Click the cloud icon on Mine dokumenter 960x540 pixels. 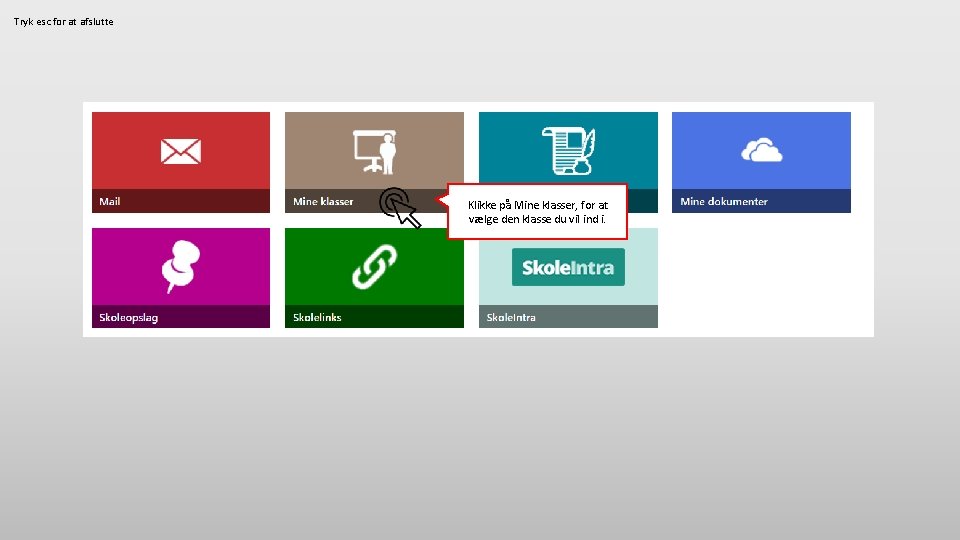coord(762,150)
